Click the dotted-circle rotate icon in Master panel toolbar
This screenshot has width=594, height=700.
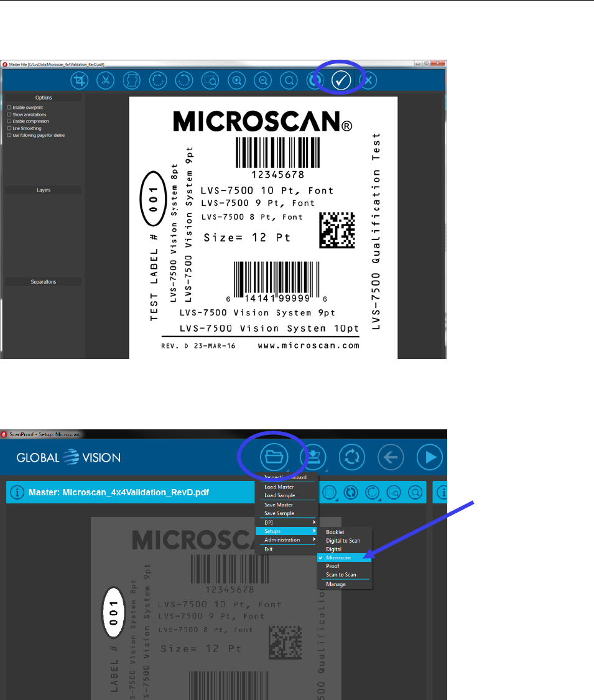[372, 492]
